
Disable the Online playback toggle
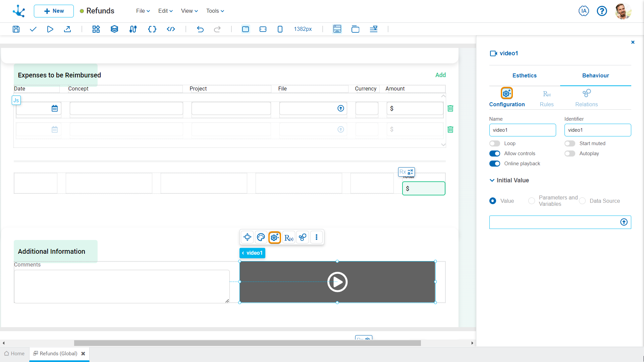[495, 164]
